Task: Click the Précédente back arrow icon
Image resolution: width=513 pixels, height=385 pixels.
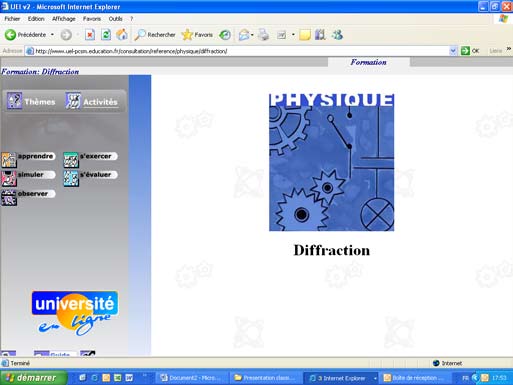Action: 10,35
